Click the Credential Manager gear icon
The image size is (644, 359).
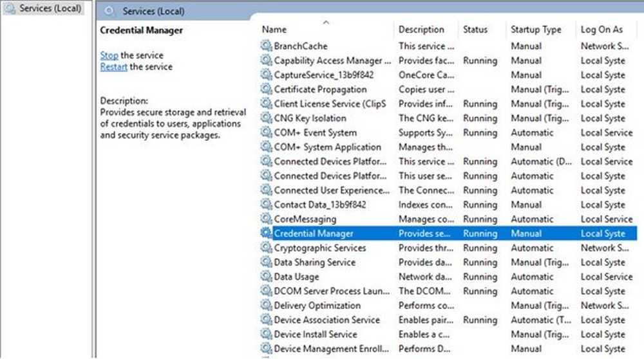tap(266, 233)
